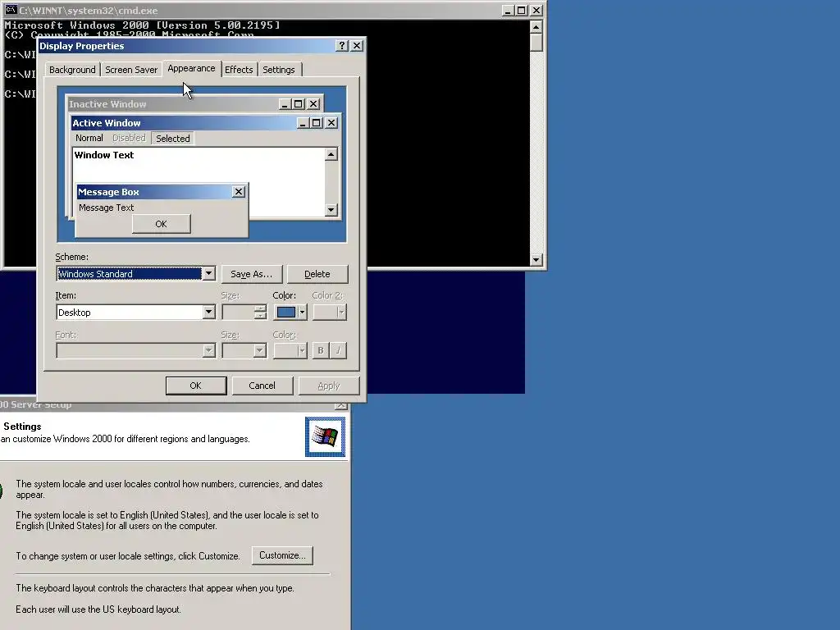Delete the selected scheme
Screen dimensions: 840x630
click(x=317, y=274)
